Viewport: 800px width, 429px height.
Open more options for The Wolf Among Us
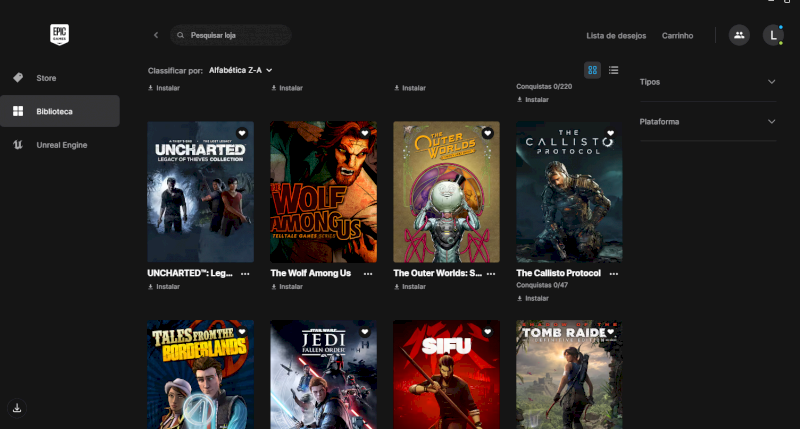(368, 273)
